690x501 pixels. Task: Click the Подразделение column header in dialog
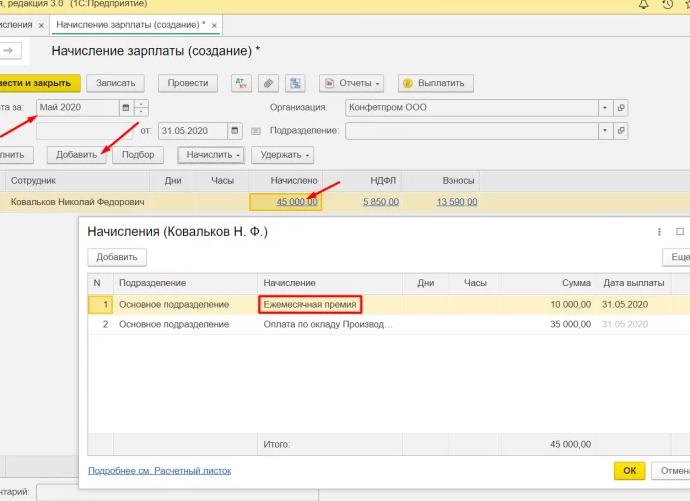click(152, 283)
